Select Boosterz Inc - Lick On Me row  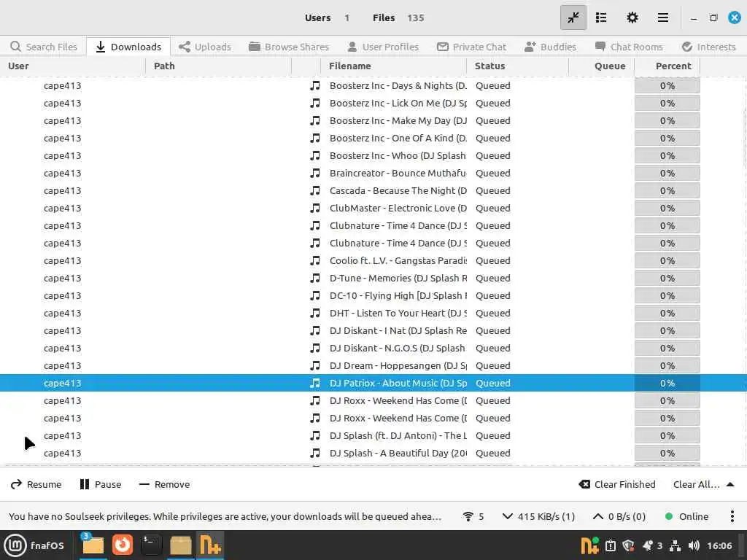pos(373,104)
